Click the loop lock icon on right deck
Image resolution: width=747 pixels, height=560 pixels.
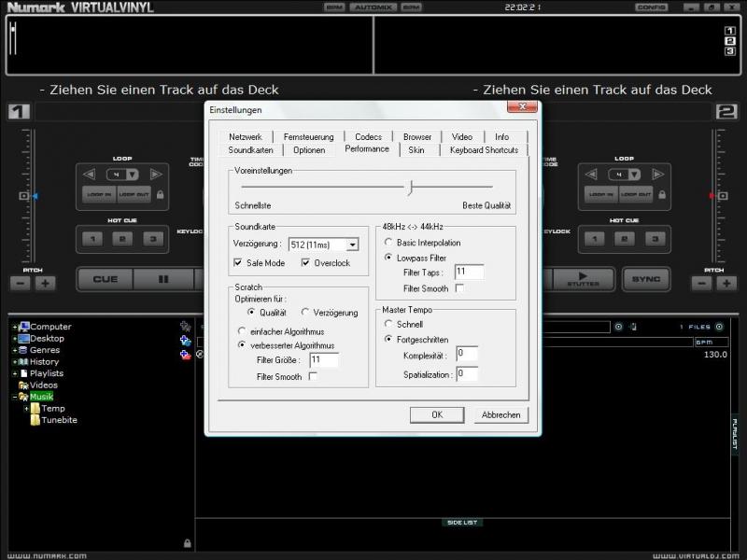pos(663,195)
